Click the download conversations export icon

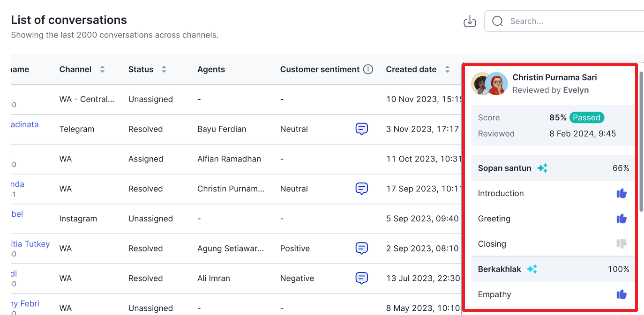point(469,21)
